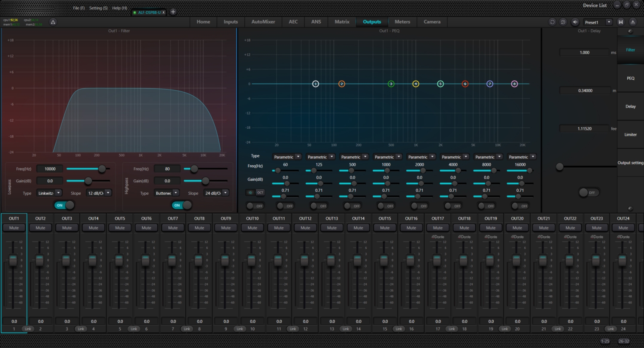Save preset with the floppy disk icon
Image resolution: width=644 pixels, height=348 pixels.
click(621, 22)
